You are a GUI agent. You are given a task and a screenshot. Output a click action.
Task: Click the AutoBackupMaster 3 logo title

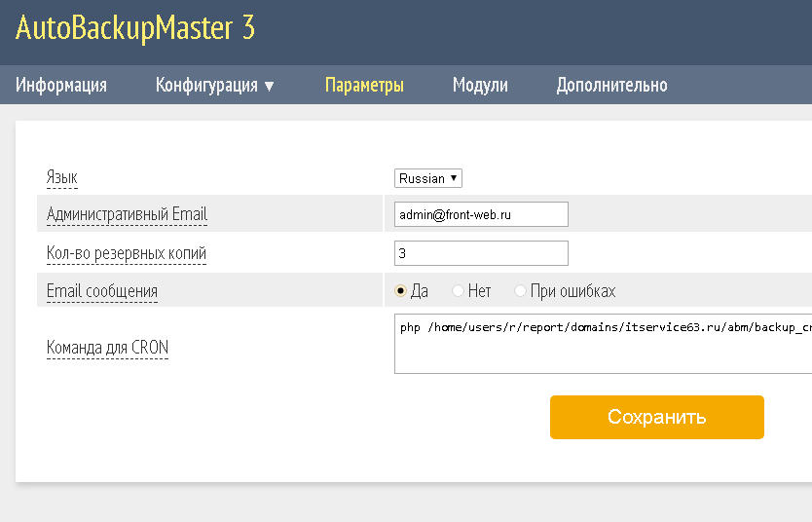coord(135,28)
